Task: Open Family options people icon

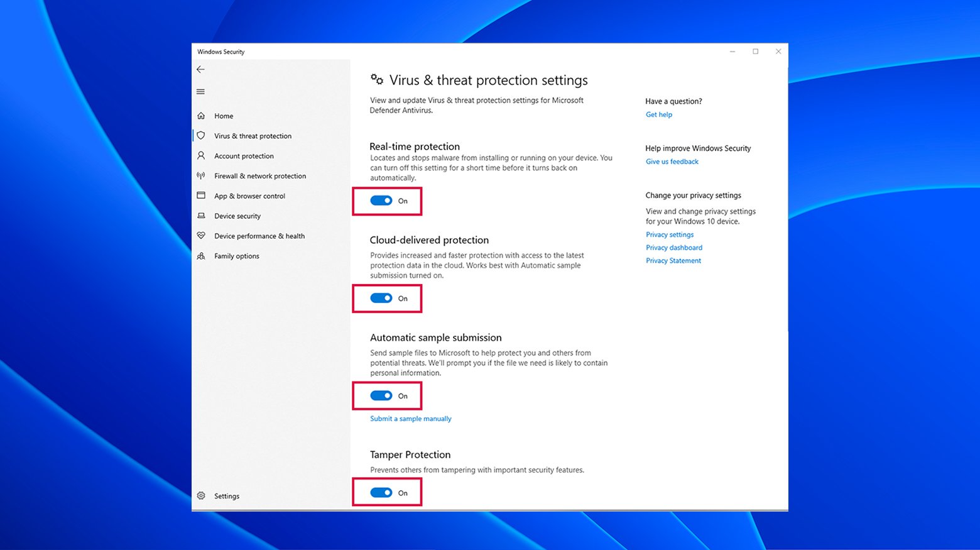Action: tap(201, 256)
